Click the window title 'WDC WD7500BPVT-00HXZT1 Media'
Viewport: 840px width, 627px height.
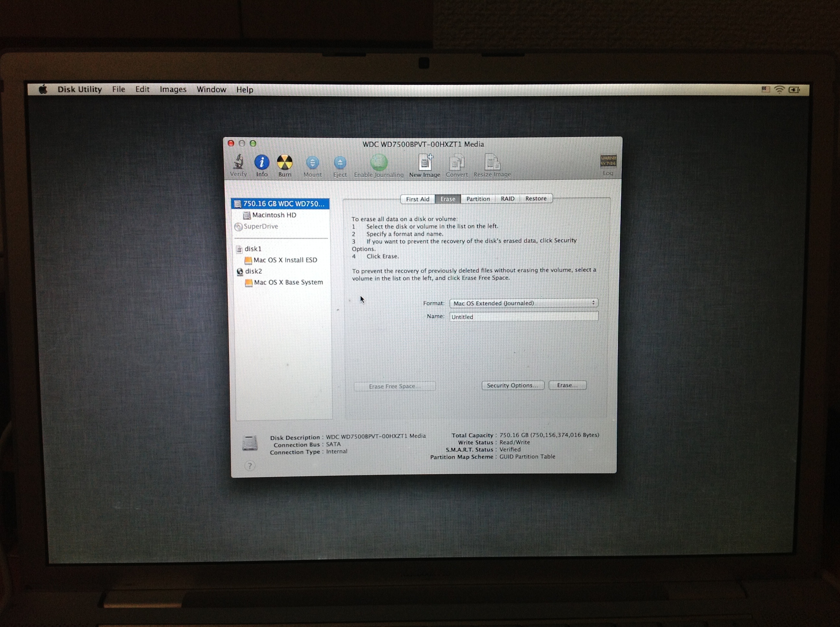coord(423,144)
